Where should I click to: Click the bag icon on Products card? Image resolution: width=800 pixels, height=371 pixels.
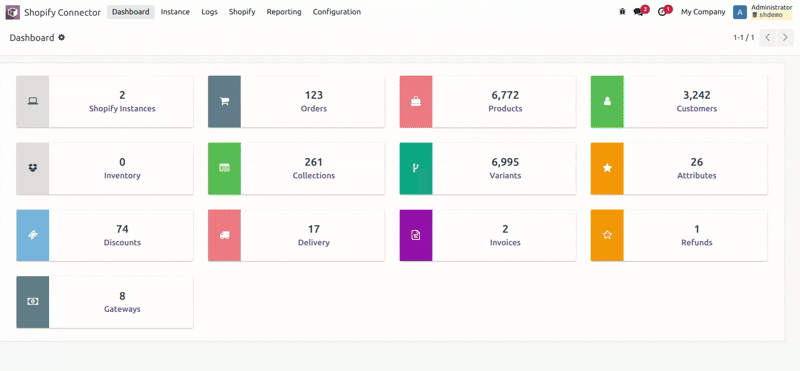click(x=416, y=102)
